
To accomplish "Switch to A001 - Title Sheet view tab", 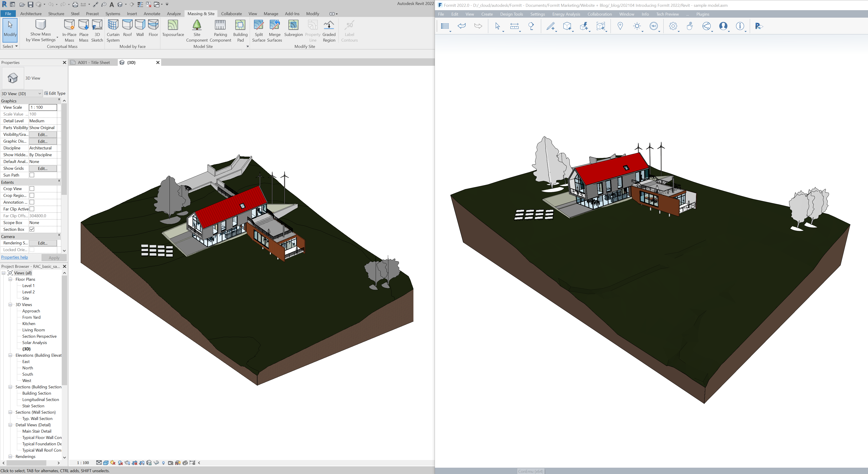I will pos(94,62).
